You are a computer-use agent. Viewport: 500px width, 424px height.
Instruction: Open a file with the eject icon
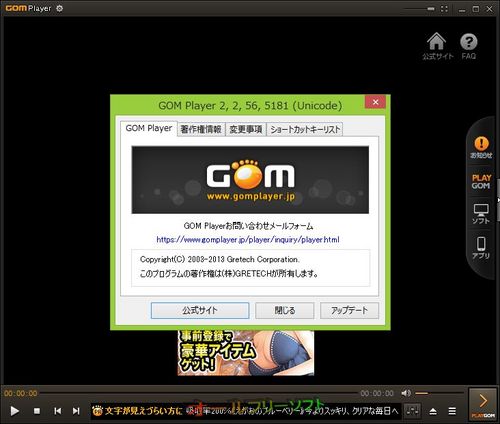433,411
